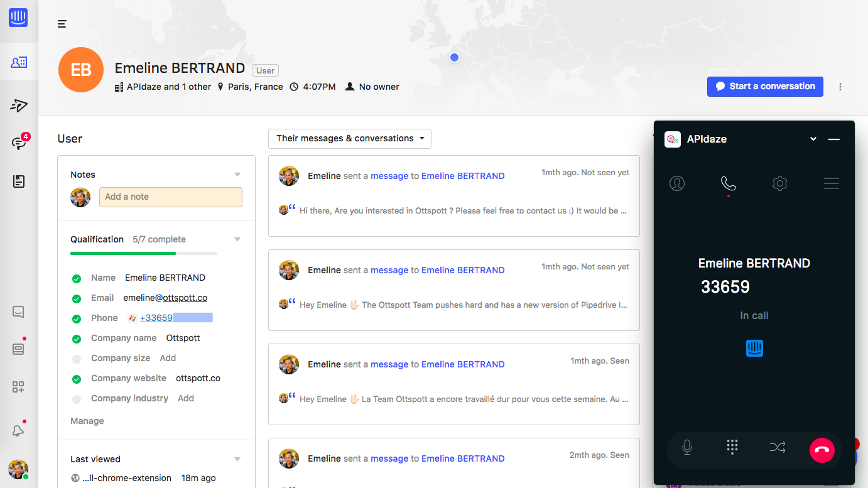
Task: Switch to APIdaze contacts tab
Action: 677,183
